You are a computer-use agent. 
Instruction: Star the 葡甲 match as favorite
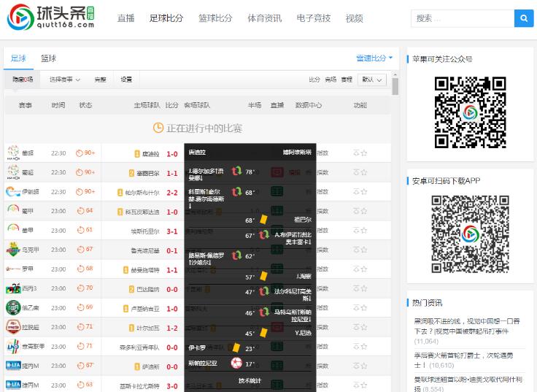[x=364, y=211]
